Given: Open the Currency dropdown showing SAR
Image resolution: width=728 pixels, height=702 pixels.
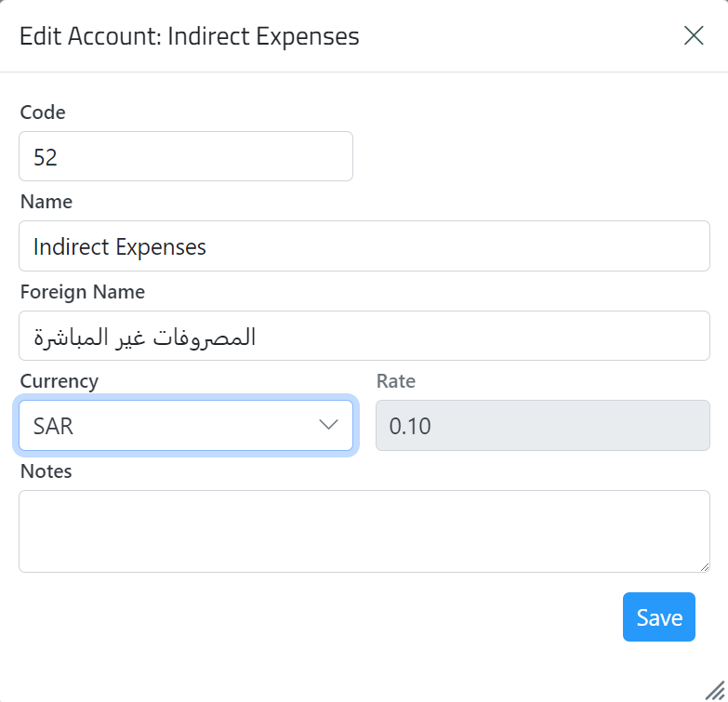Looking at the screenshot, I should click(186, 425).
